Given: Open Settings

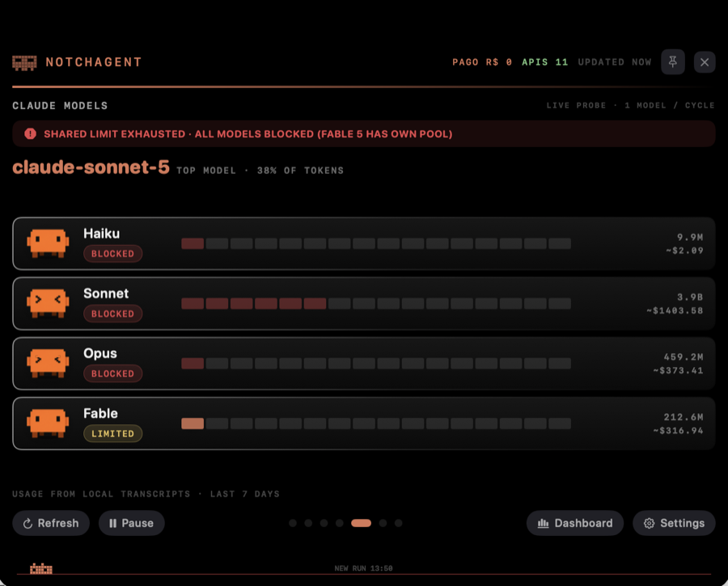Looking at the screenshot, I should coord(674,523).
